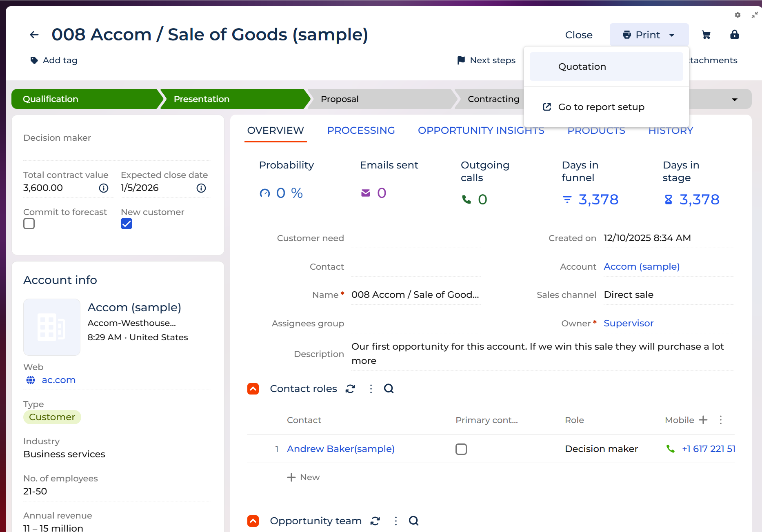This screenshot has width=762, height=532.
Task: Click the back arrow icon
Action: pos(34,35)
